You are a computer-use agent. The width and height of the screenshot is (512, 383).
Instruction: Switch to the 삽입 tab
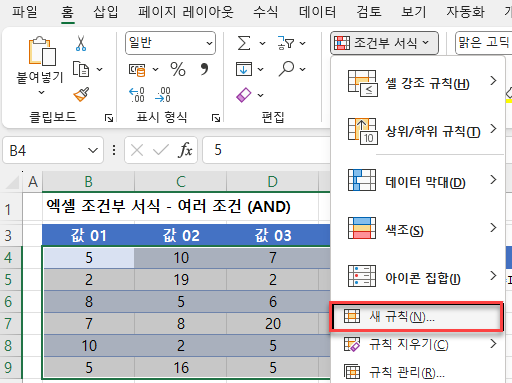pyautogui.click(x=106, y=12)
